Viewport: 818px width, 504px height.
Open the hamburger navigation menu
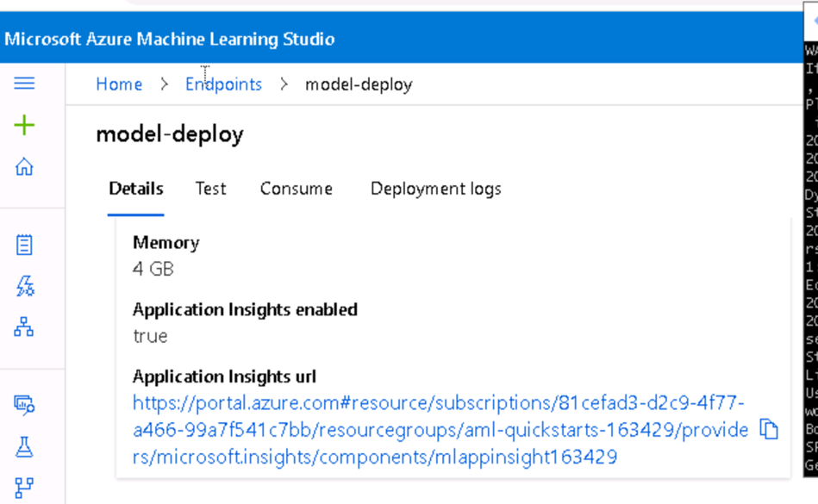coord(24,84)
